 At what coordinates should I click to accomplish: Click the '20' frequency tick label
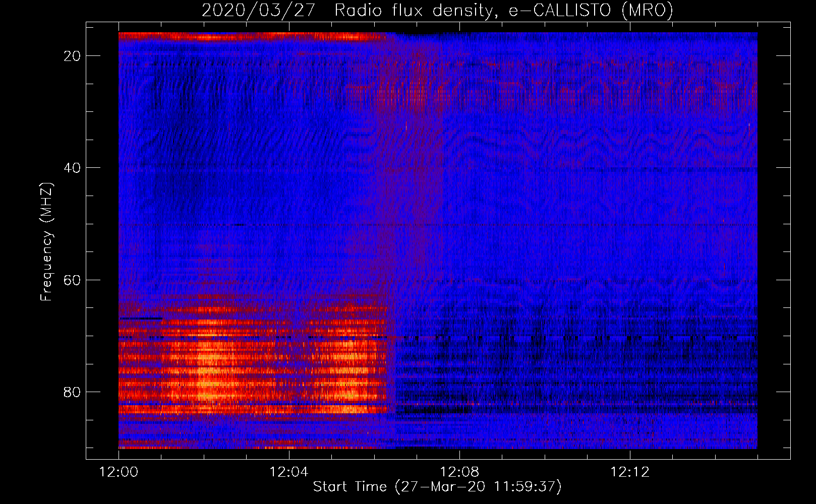73,56
